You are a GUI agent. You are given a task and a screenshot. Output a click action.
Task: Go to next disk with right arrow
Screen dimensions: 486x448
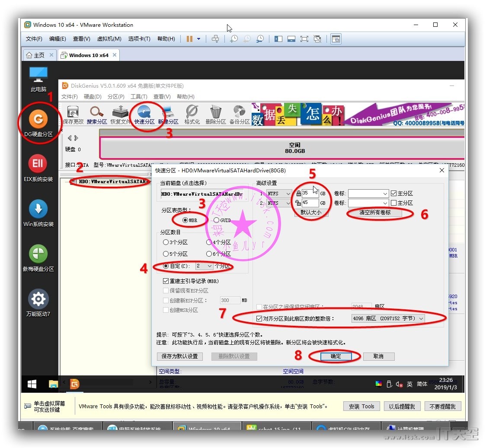tap(76, 138)
